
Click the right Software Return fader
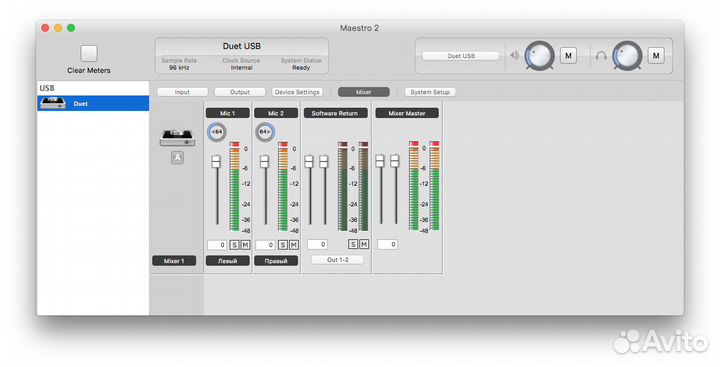pos(324,162)
